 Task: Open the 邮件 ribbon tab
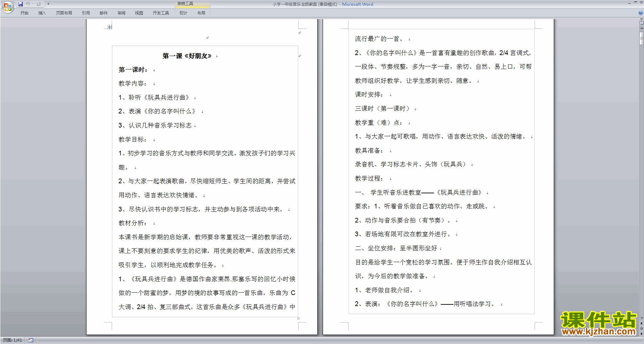click(103, 13)
